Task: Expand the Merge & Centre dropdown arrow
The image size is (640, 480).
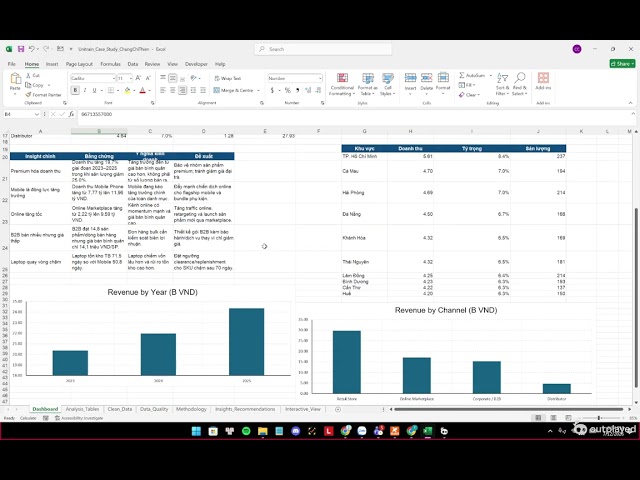Action: pyautogui.click(x=258, y=90)
